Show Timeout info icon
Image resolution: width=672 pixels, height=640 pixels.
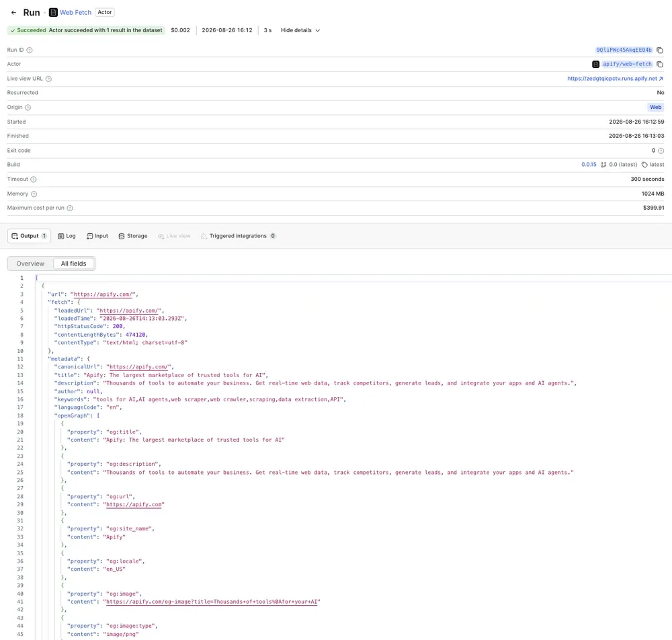[34, 179]
